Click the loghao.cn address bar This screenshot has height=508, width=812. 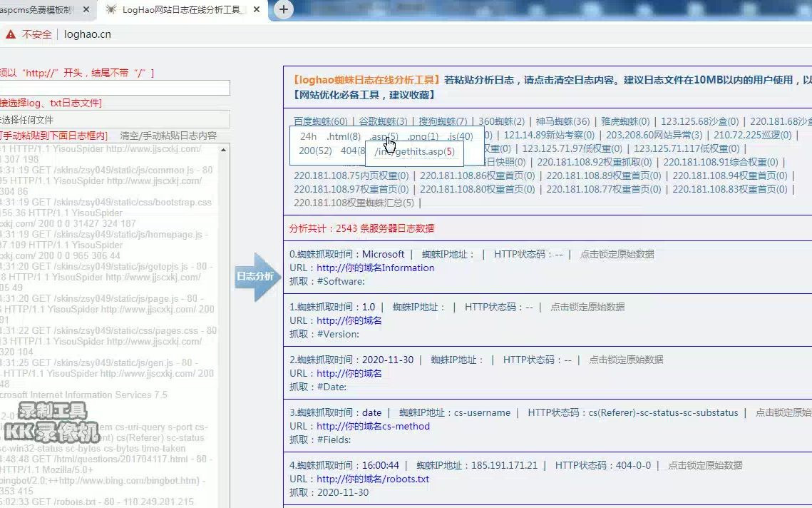(x=88, y=34)
